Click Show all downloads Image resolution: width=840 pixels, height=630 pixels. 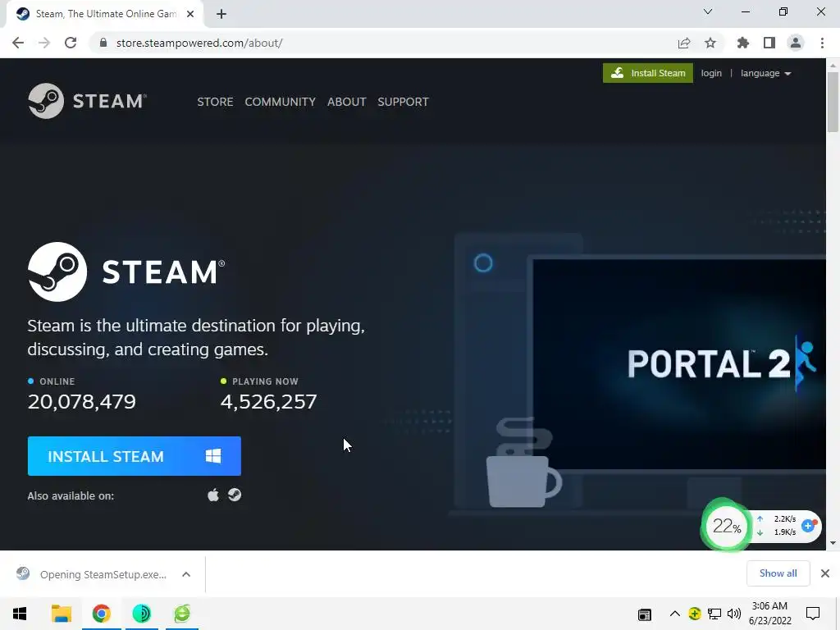[x=778, y=573]
